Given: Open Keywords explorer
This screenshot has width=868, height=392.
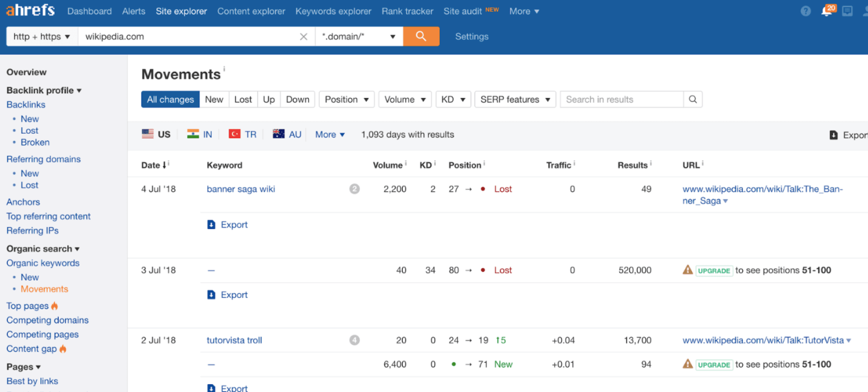Looking at the screenshot, I should [x=334, y=11].
